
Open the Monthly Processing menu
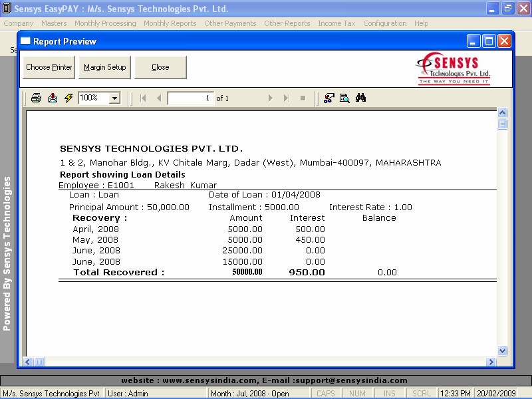coord(105,23)
